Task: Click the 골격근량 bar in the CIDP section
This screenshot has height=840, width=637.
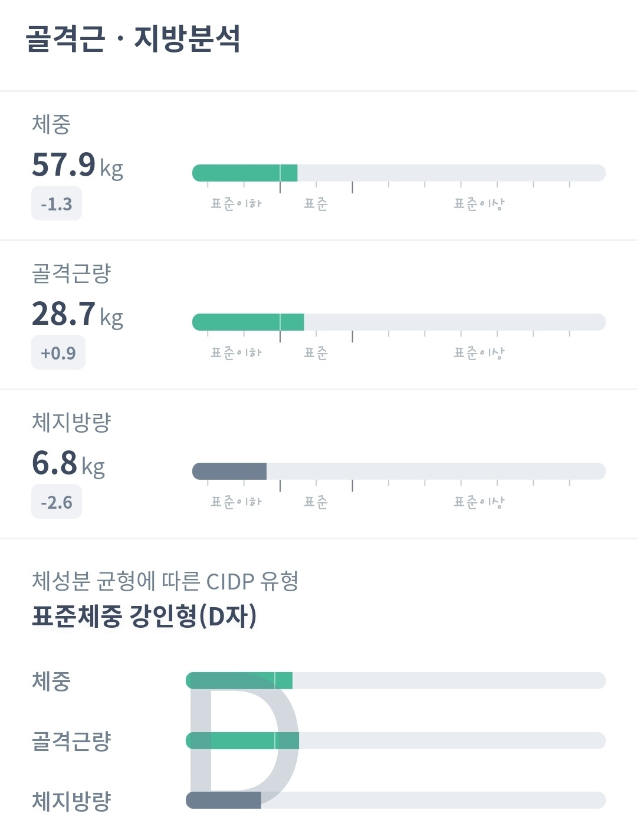Action: pyautogui.click(x=242, y=740)
